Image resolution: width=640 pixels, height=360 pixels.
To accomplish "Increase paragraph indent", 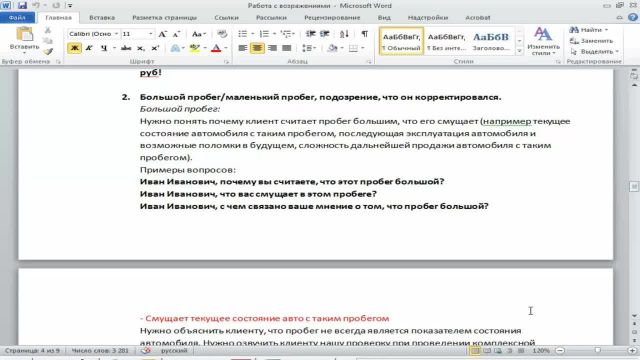I will tap(325, 34).
